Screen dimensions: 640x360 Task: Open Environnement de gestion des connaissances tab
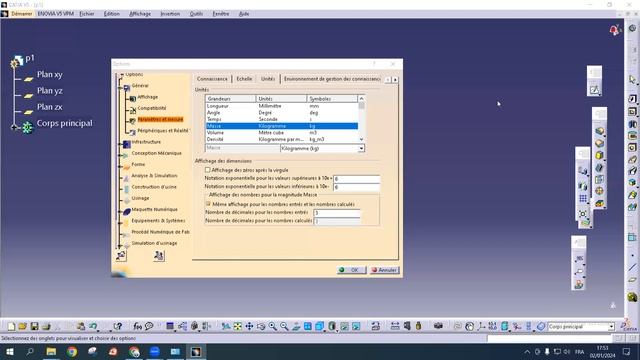332,79
